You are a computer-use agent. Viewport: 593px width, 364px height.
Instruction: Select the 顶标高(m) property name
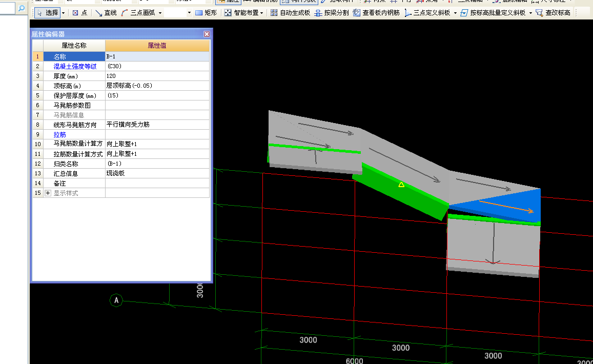click(67, 86)
